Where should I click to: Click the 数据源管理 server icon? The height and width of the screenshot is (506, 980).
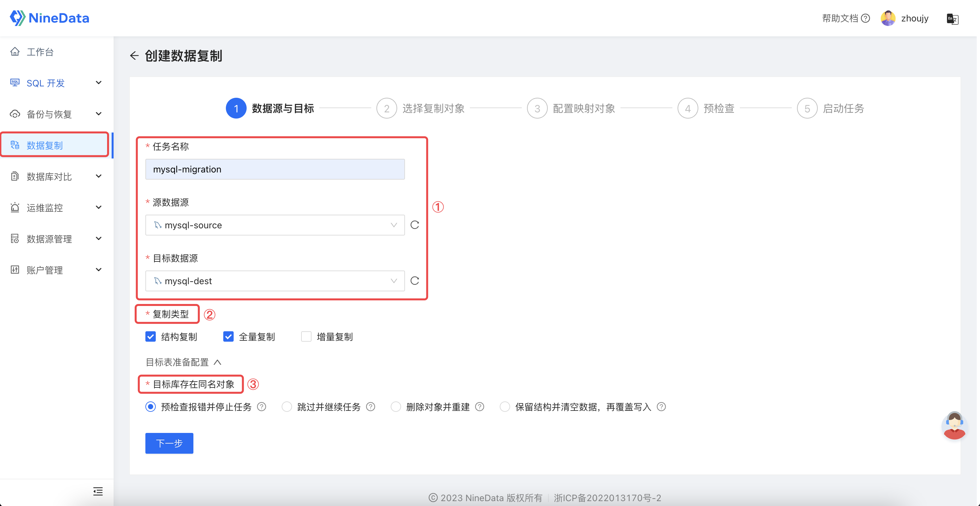15,239
